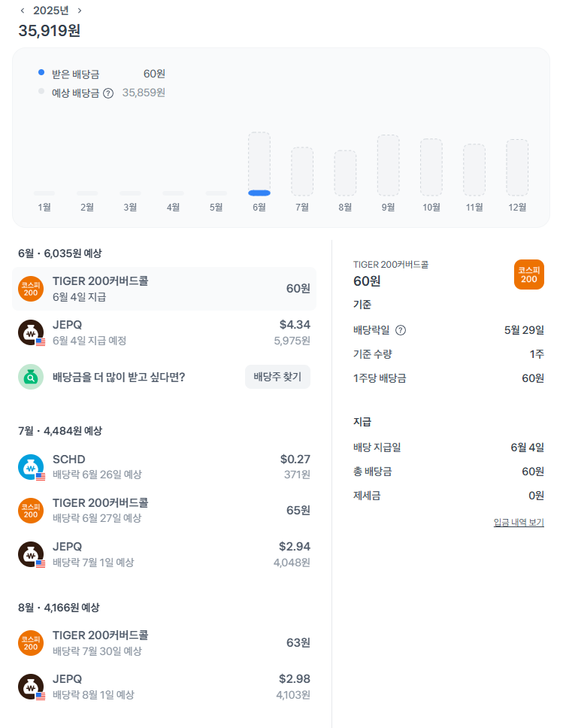Click the 1월 month label

(x=44, y=207)
